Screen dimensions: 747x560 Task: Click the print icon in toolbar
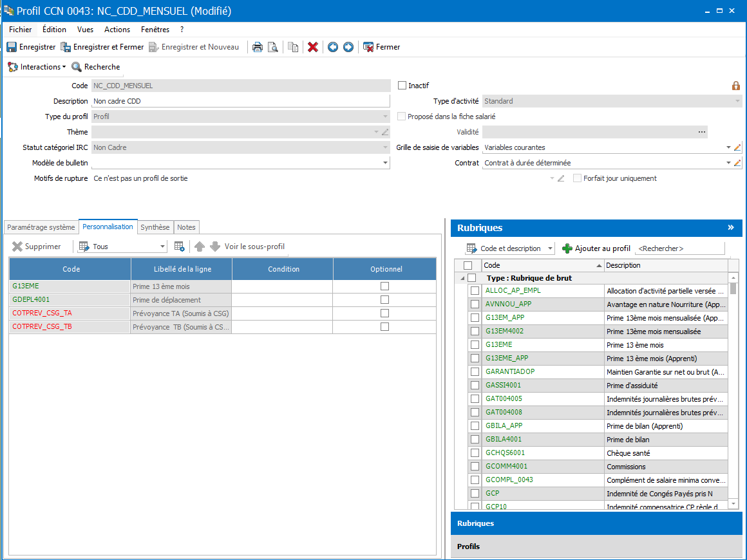257,47
